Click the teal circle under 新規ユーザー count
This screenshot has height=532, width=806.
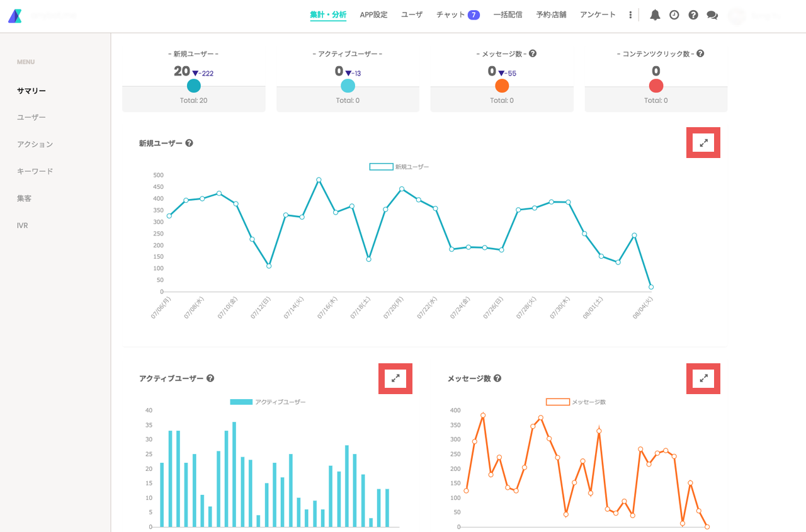coord(194,86)
